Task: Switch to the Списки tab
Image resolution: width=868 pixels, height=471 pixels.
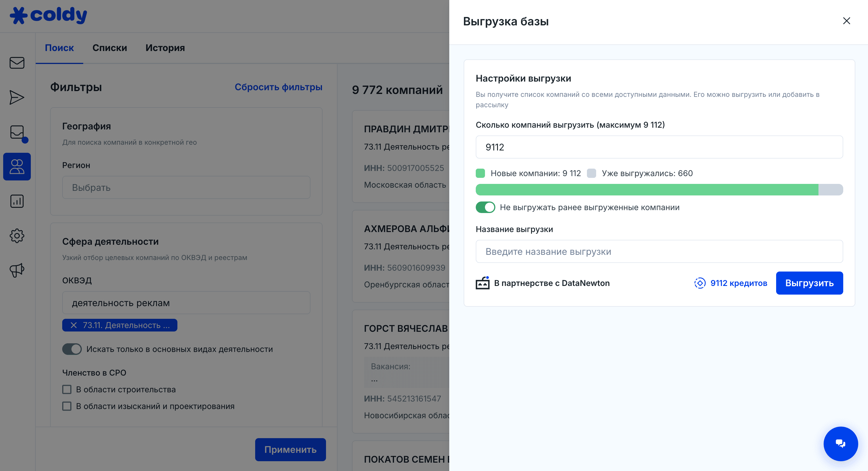Action: pyautogui.click(x=109, y=48)
